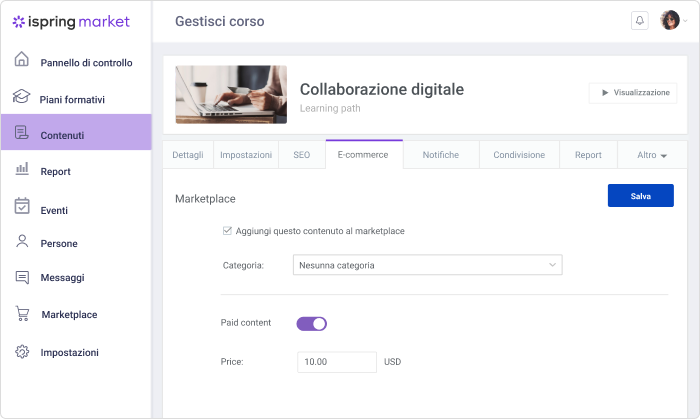Click the Visualizzazione preview button
Viewport: 700px width, 419px height.
[633, 93]
